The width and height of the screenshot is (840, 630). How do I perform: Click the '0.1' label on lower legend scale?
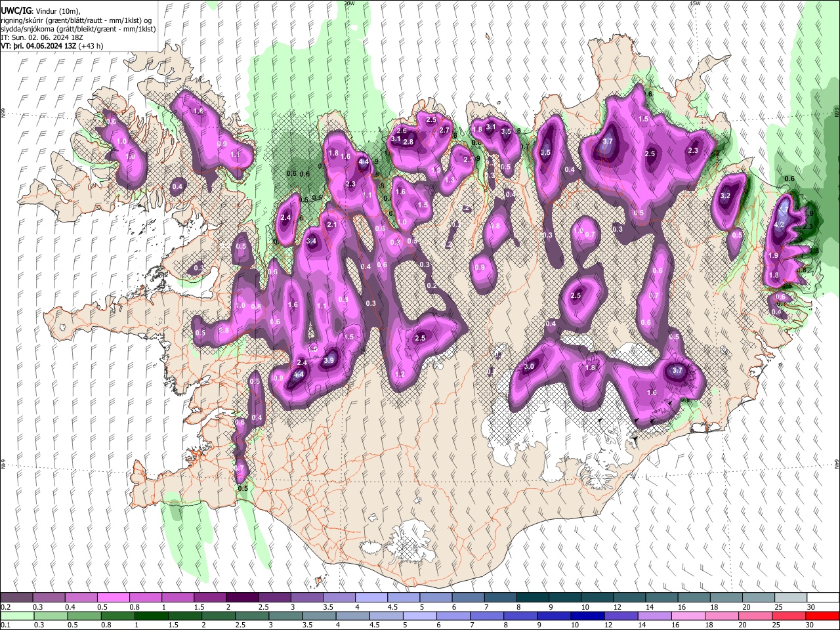click(6, 625)
